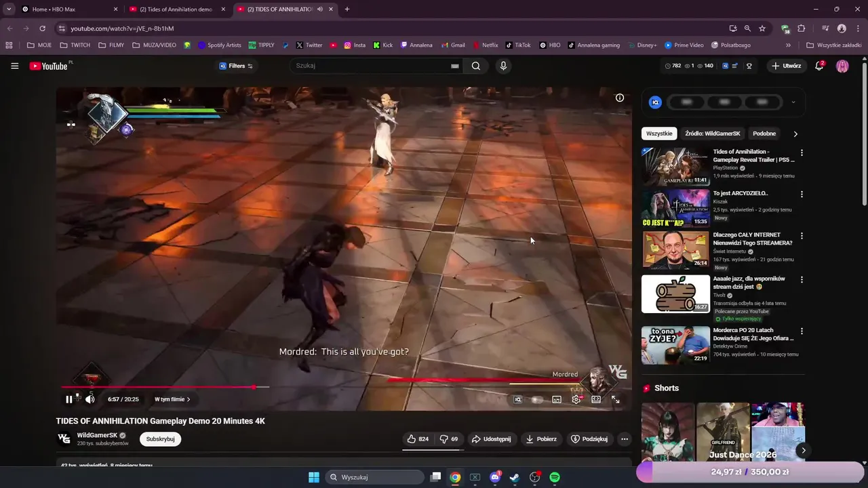Select the Wszystkie chip
This screenshot has width=868, height=488.
coord(659,134)
